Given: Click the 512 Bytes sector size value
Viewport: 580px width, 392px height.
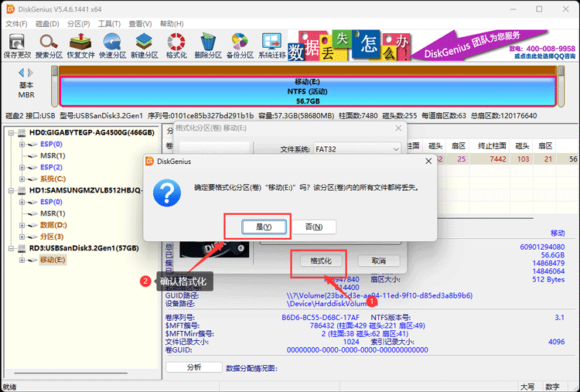Looking at the screenshot, I should point(548,280).
